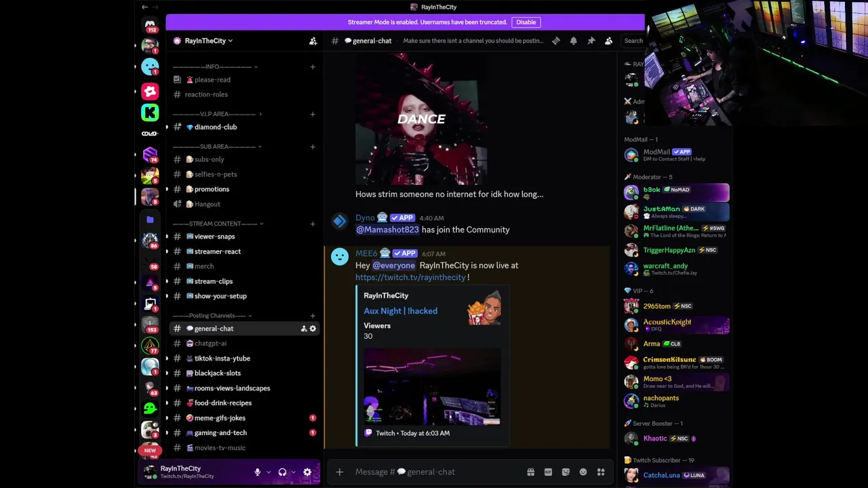Mute the microphone
This screenshot has height=488, width=868.
(257, 472)
